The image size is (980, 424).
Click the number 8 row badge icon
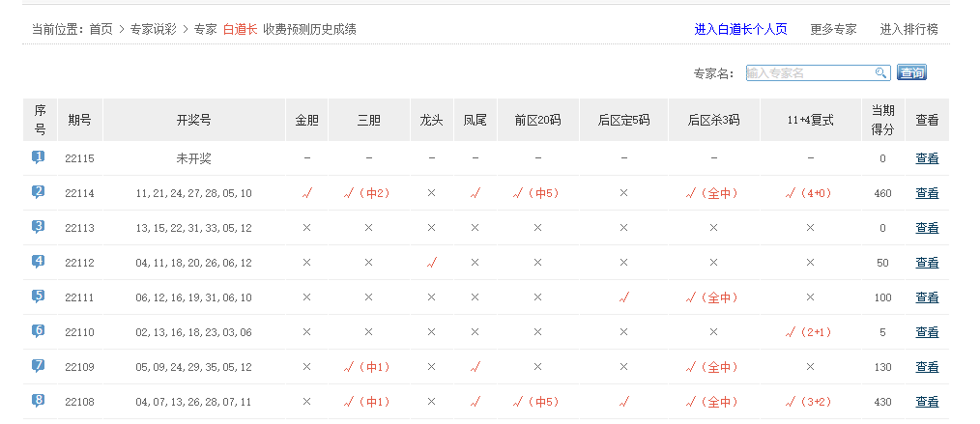tap(39, 400)
